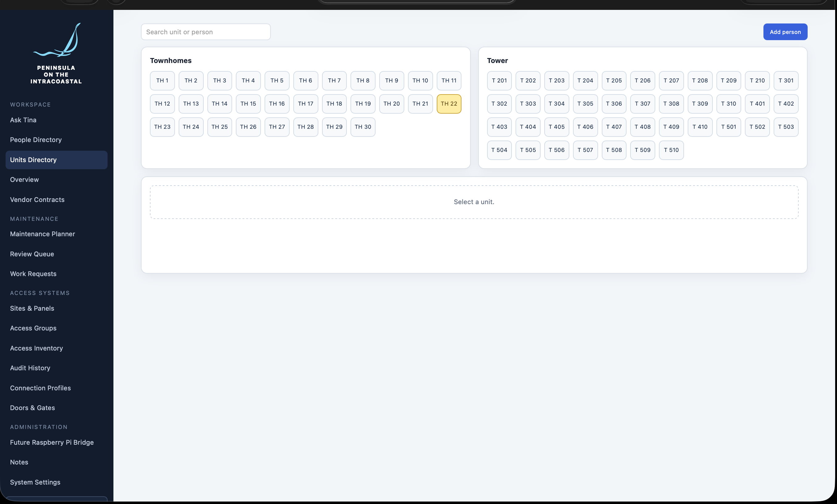
Task: Choose unit TH 15
Action: (248, 103)
